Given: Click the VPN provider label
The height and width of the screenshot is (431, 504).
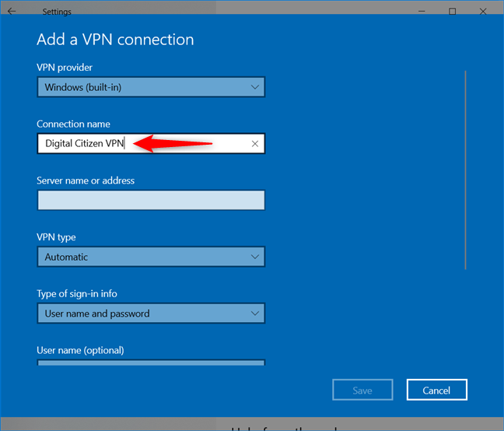Looking at the screenshot, I should [x=65, y=68].
